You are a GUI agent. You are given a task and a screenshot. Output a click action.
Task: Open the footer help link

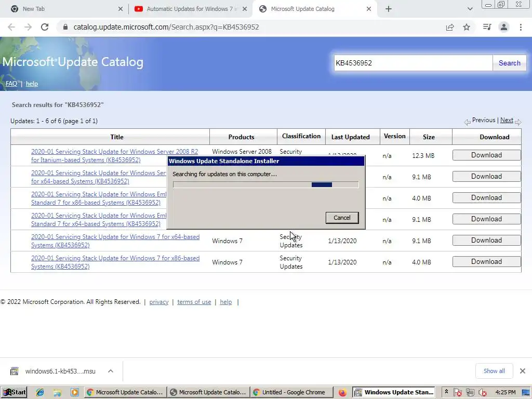pyautogui.click(x=226, y=302)
